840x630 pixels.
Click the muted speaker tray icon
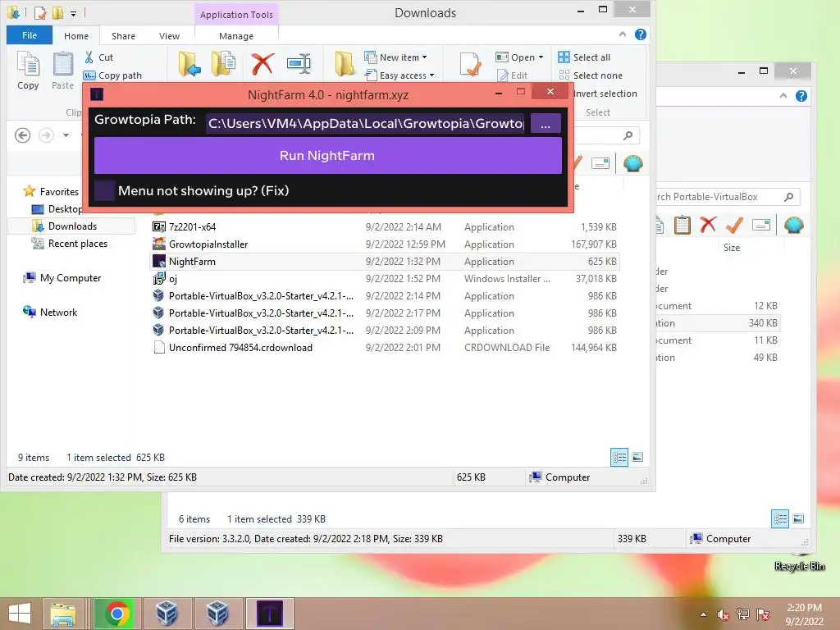coord(724,614)
